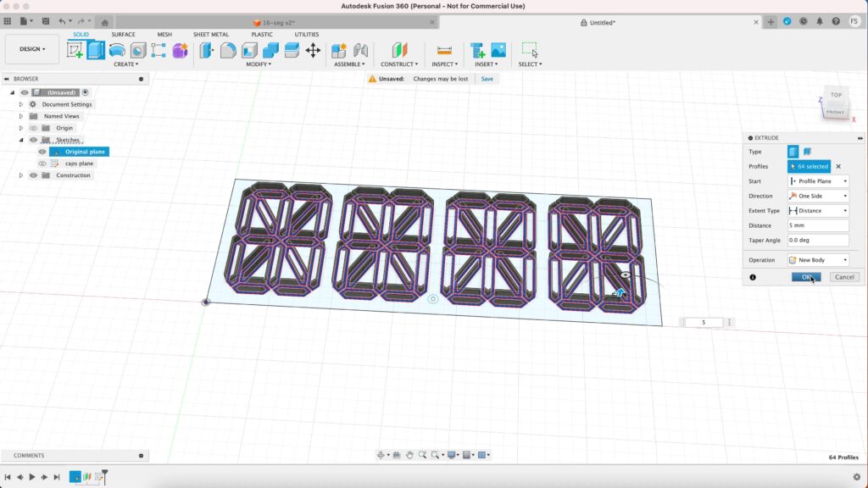Click the Insert Canvas image icon
This screenshot has width=868, height=488.
click(498, 50)
